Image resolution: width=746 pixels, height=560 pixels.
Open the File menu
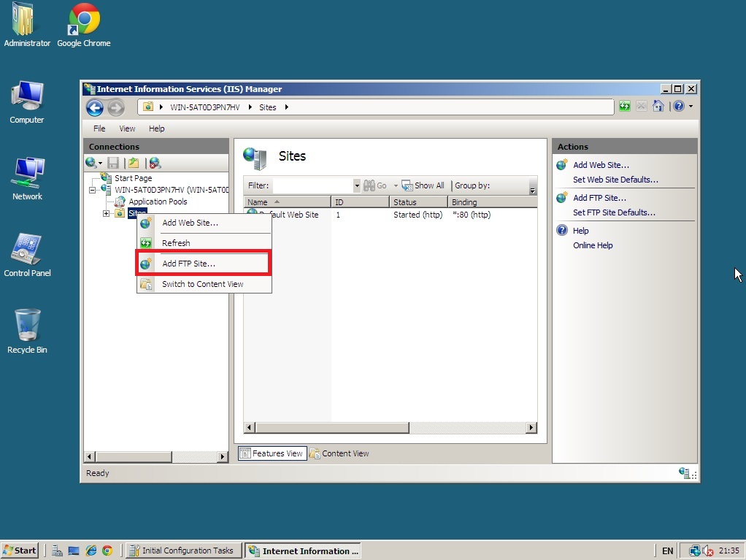[99, 129]
